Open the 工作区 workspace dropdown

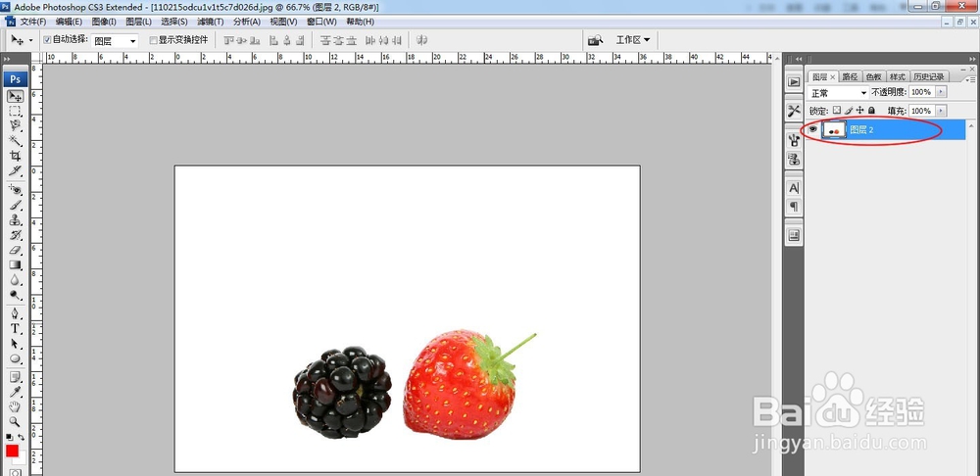pos(632,40)
